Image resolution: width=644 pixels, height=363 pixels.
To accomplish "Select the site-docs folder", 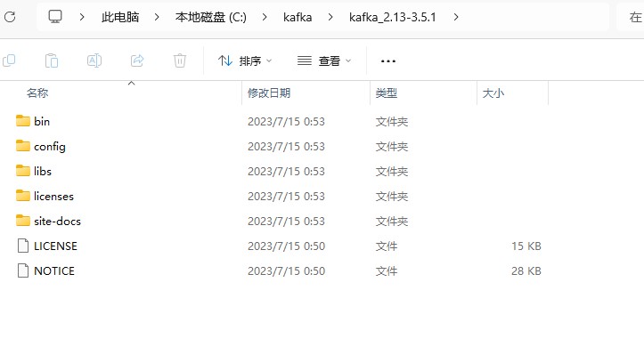I will [57, 221].
